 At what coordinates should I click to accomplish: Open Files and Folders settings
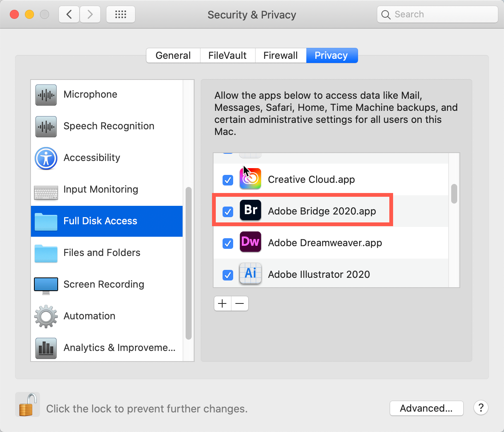pos(101,253)
